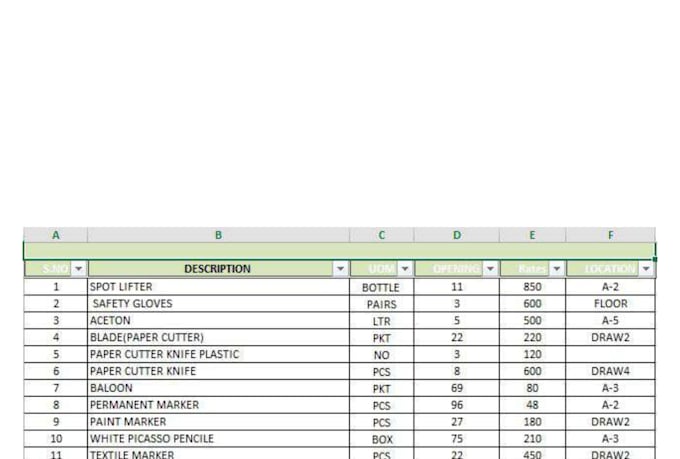The height and width of the screenshot is (459, 680).
Task: Click PCS in the PAINT MARKER row
Action: pos(382,422)
